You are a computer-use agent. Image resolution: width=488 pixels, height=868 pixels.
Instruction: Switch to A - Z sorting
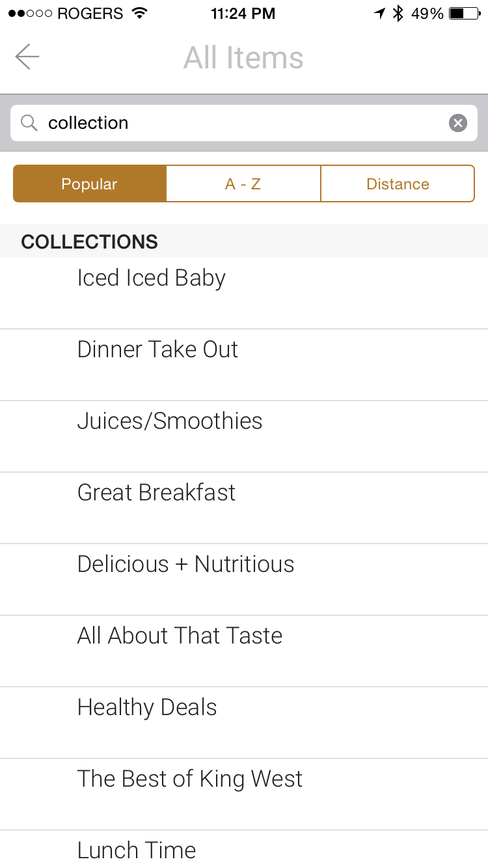point(243,184)
